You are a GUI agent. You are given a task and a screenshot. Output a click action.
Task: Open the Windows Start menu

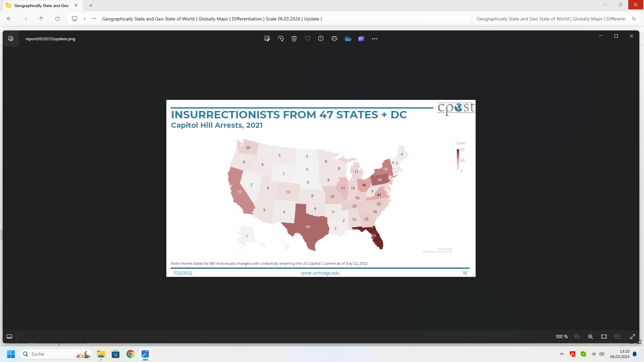coord(11,354)
